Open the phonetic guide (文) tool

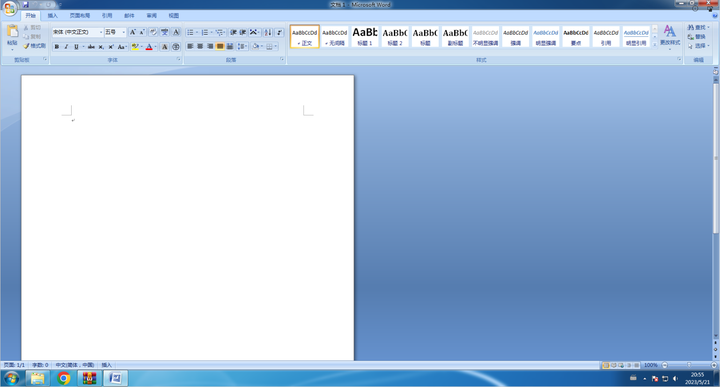point(164,32)
